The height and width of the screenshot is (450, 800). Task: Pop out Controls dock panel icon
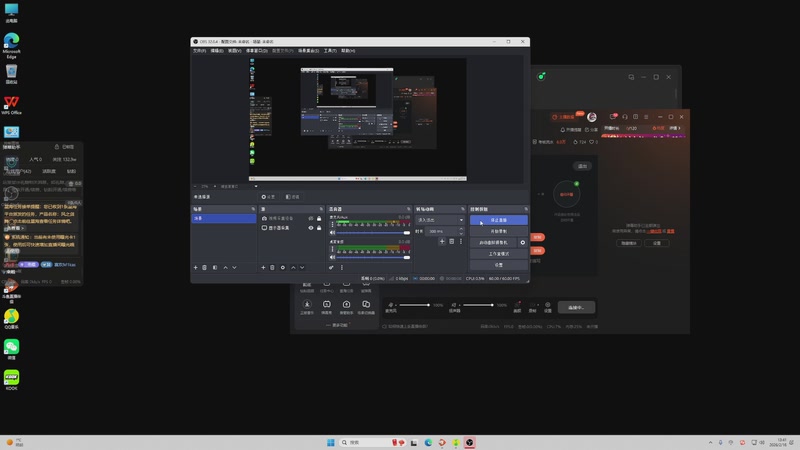[x=526, y=209]
